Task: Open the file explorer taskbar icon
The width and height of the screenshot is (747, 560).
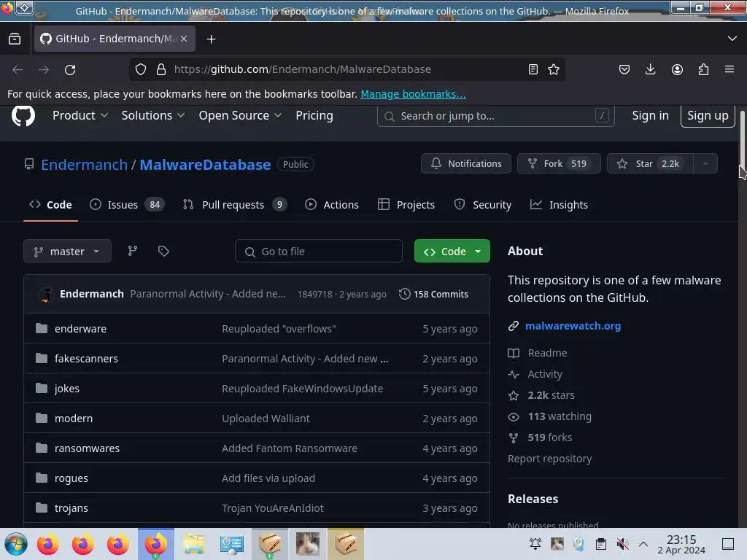Action: tap(194, 544)
